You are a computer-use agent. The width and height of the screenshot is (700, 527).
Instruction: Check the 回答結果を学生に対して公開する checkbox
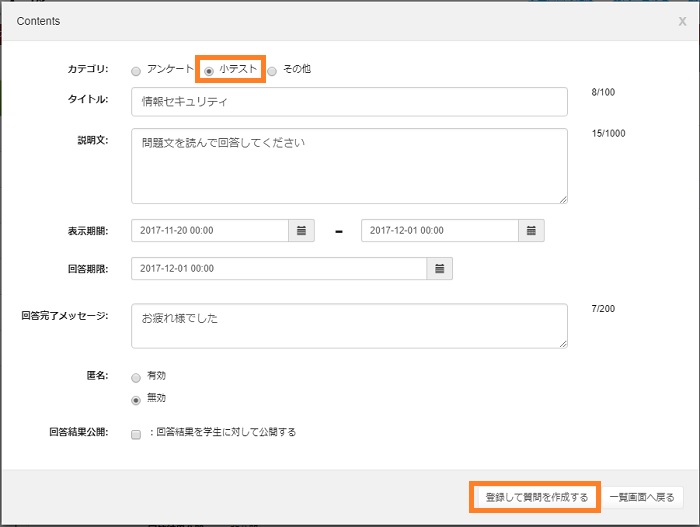click(136, 435)
